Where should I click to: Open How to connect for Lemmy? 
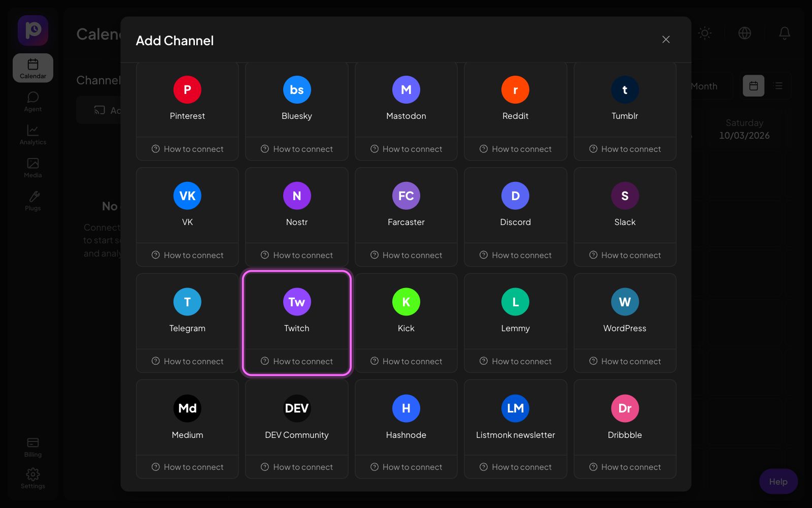click(x=516, y=361)
